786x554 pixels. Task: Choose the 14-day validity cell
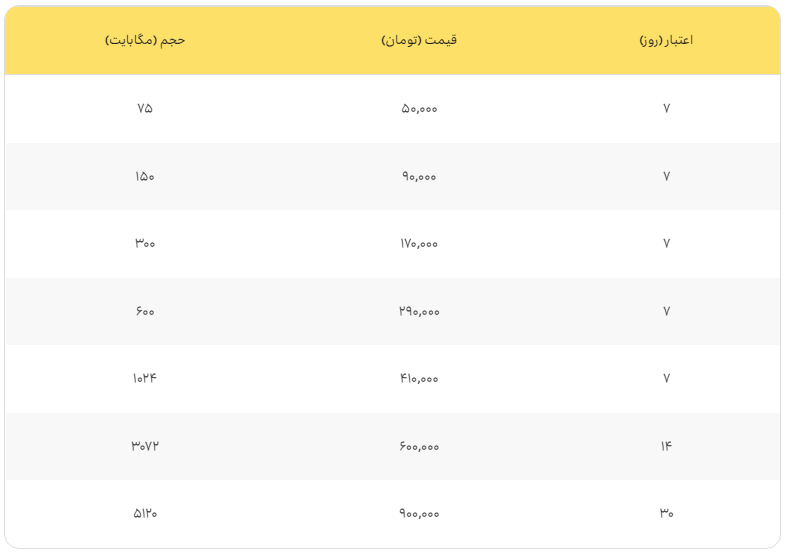click(x=666, y=446)
